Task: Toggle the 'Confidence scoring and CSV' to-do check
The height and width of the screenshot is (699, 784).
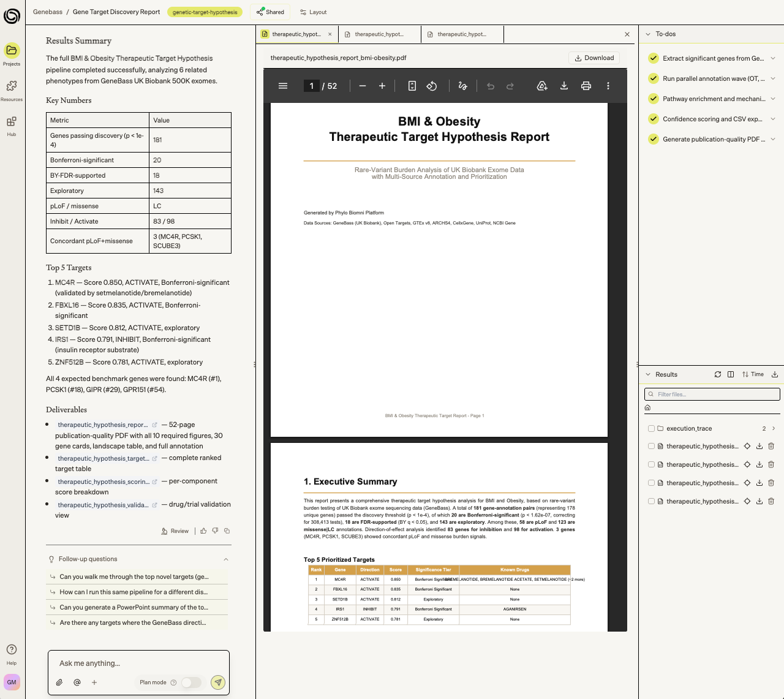Action: (654, 119)
